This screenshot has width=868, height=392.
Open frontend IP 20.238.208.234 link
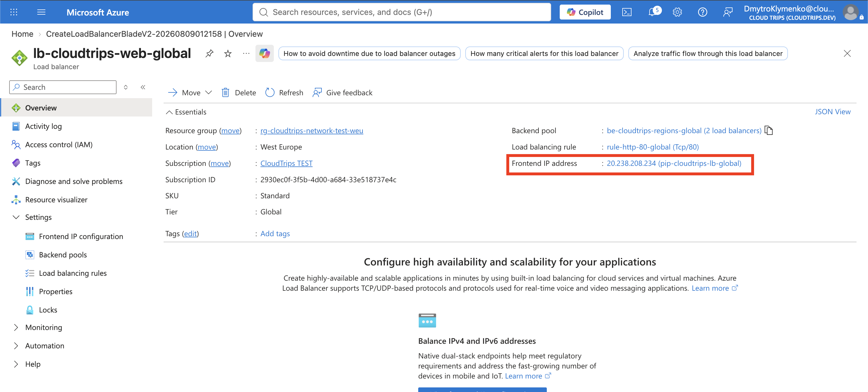pyautogui.click(x=674, y=163)
